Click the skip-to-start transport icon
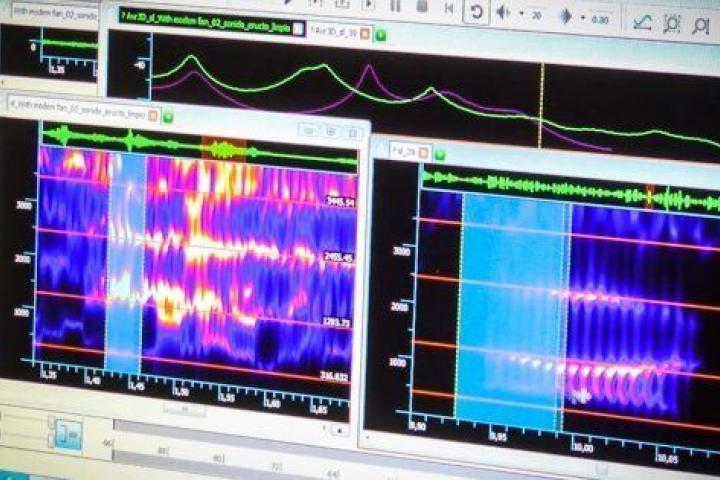 449,10
